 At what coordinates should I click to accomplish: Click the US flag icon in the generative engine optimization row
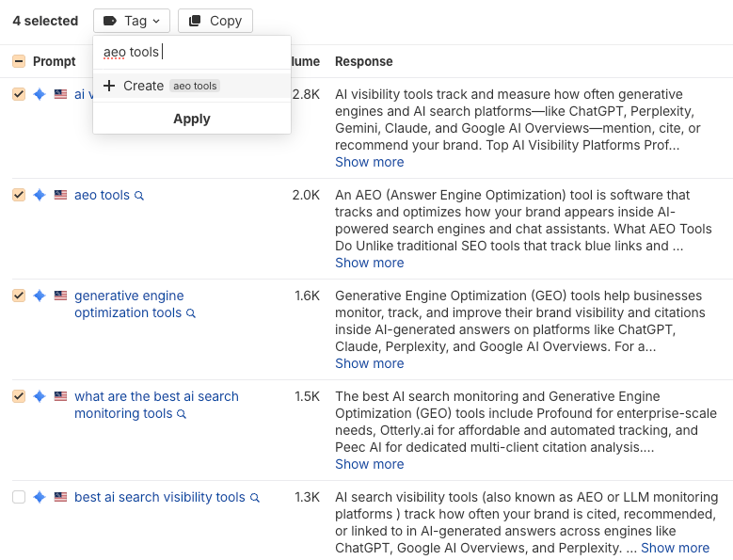point(60,296)
